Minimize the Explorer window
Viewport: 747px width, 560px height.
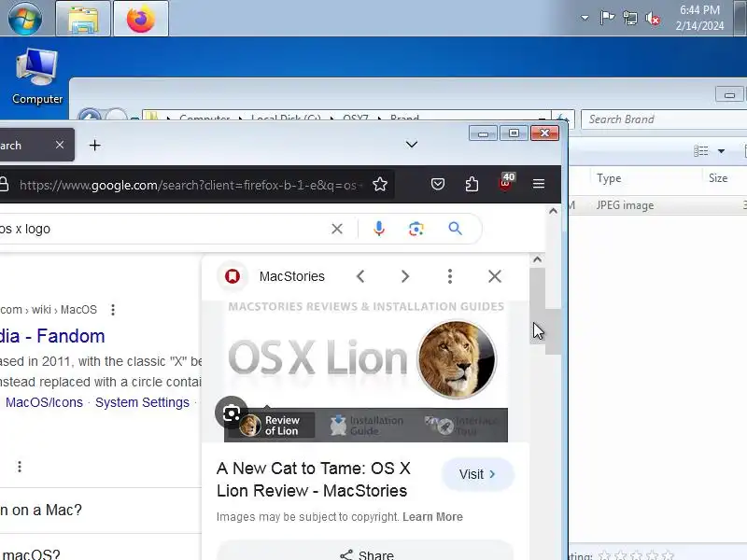coord(729,94)
